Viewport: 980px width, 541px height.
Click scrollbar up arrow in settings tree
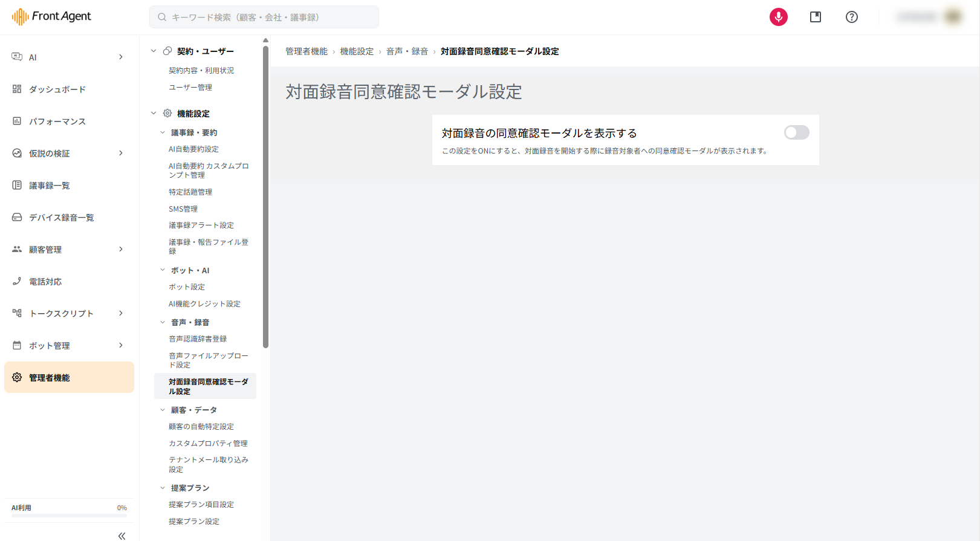click(x=265, y=40)
